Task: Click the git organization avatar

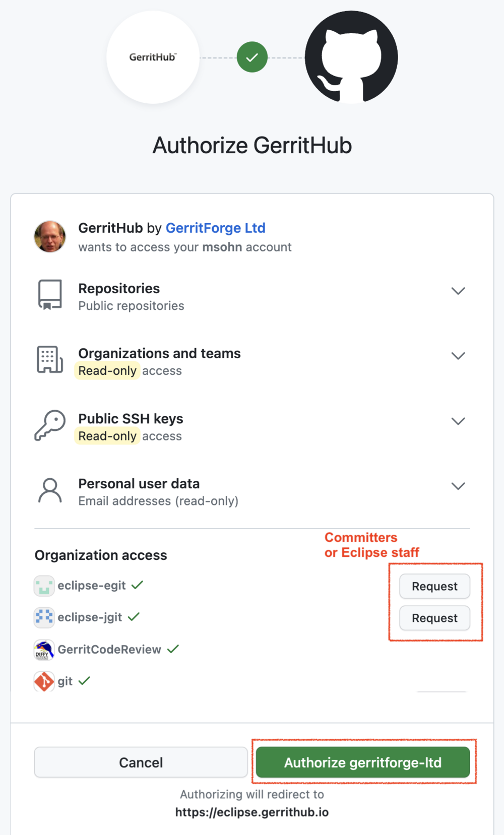Action: click(x=44, y=681)
